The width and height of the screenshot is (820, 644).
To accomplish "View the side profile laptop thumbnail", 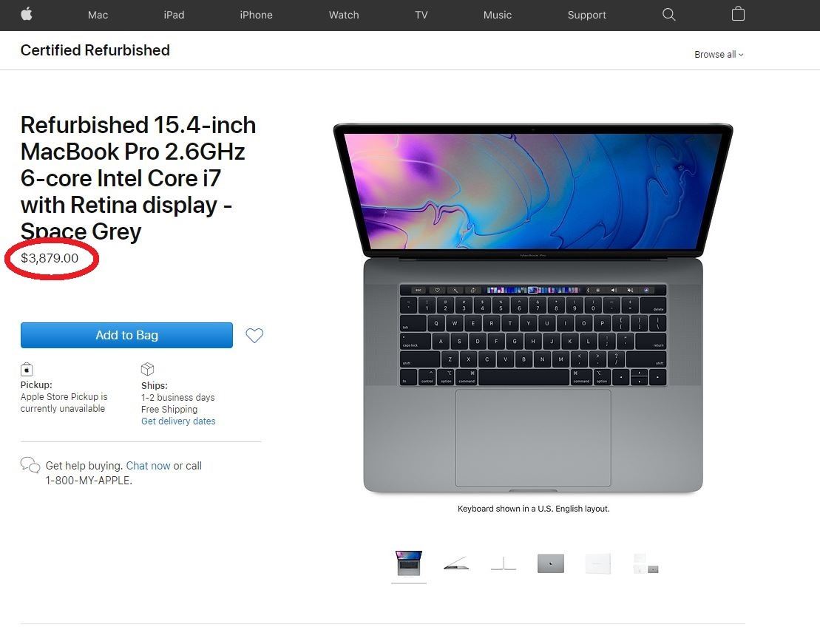I will coord(456,563).
